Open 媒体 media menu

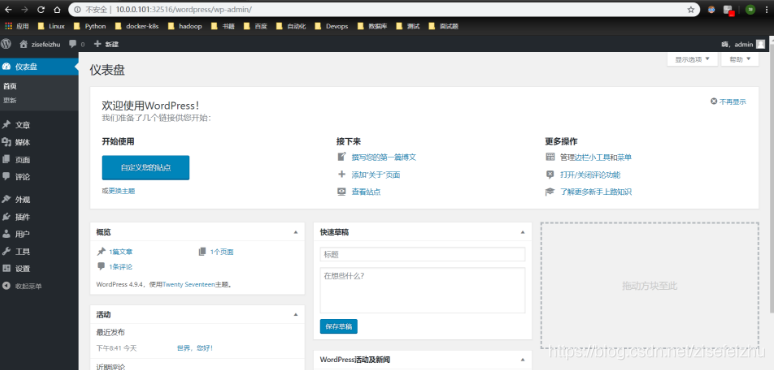click(39, 143)
